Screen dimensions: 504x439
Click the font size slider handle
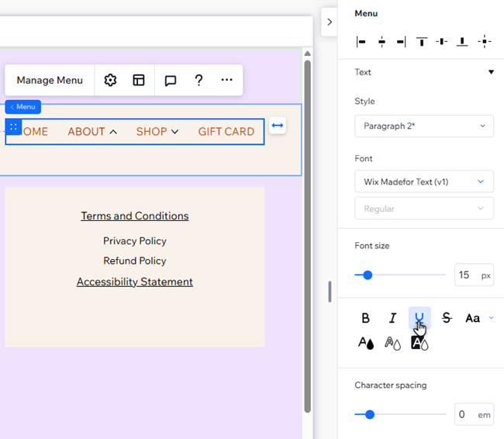[x=368, y=275]
